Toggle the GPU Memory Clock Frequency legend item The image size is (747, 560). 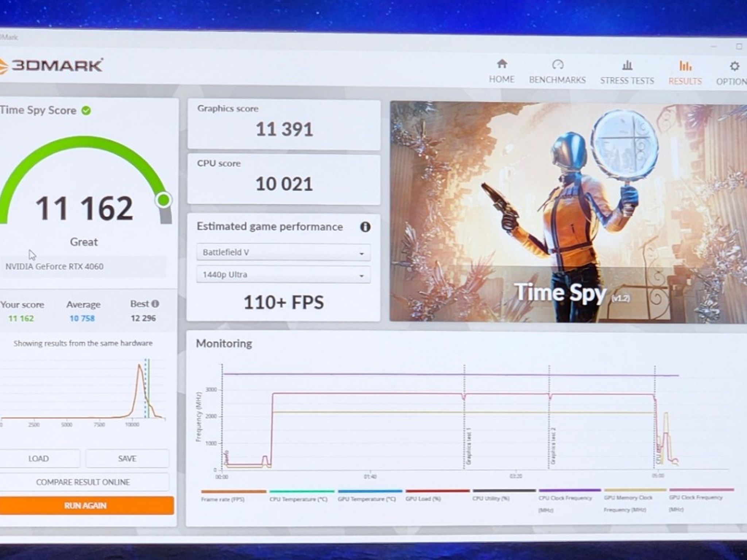coord(635,501)
